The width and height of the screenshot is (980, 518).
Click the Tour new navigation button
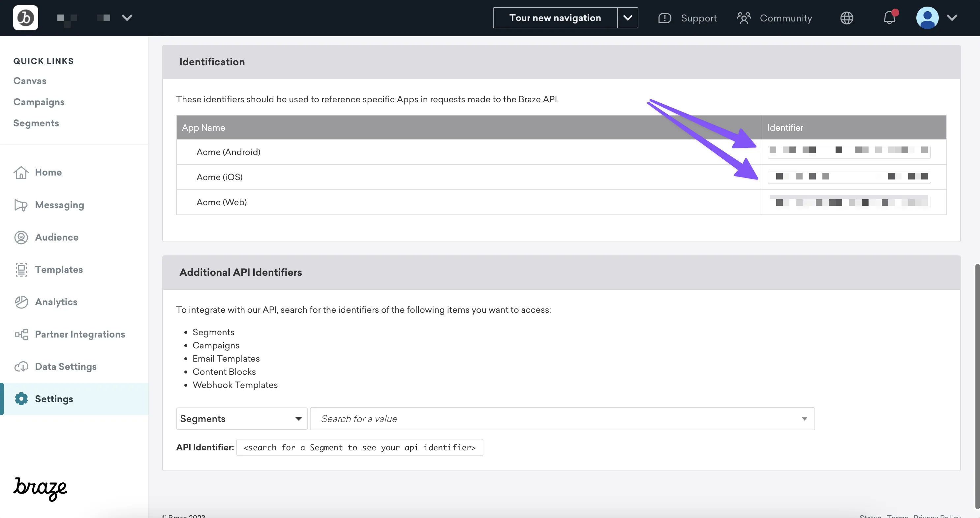click(555, 18)
